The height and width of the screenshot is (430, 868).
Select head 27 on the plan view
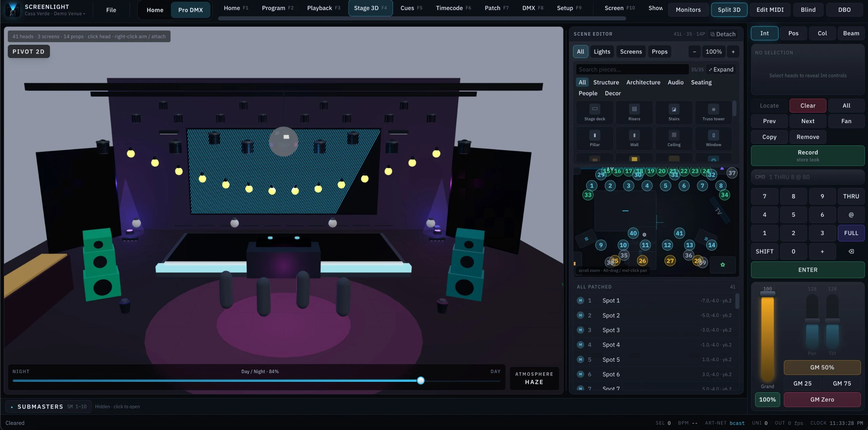point(670,261)
